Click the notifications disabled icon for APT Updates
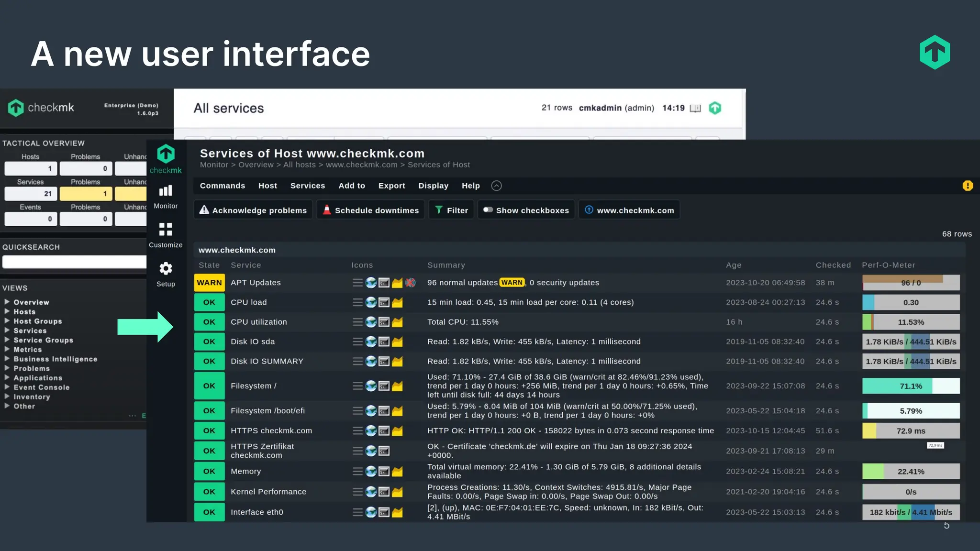 tap(410, 283)
